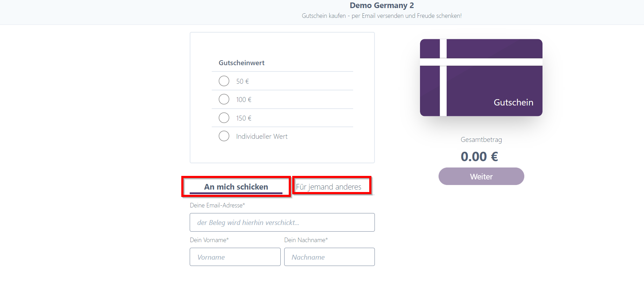Click the Dein Vorname* field label
The height and width of the screenshot is (308, 644).
pyautogui.click(x=209, y=240)
